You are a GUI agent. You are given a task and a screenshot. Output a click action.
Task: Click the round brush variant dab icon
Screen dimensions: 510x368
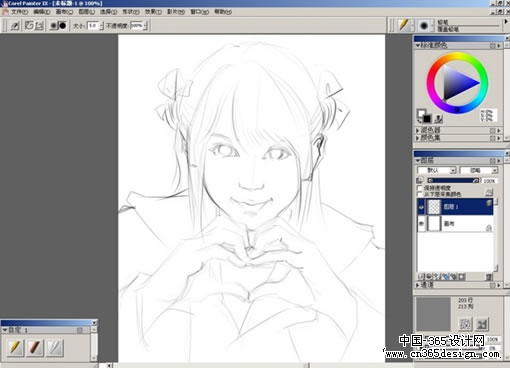coord(424,26)
